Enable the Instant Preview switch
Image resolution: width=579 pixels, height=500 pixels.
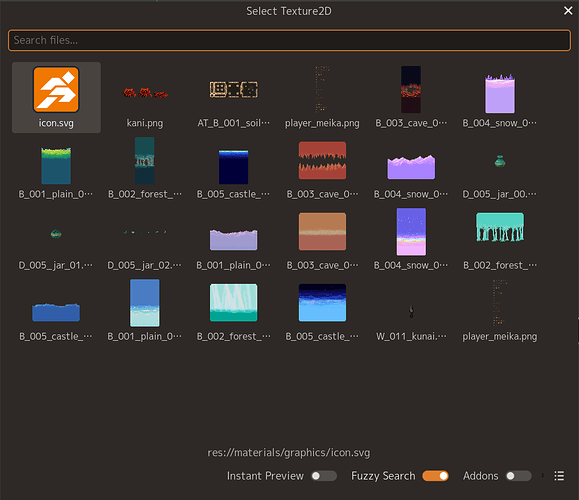[324, 476]
